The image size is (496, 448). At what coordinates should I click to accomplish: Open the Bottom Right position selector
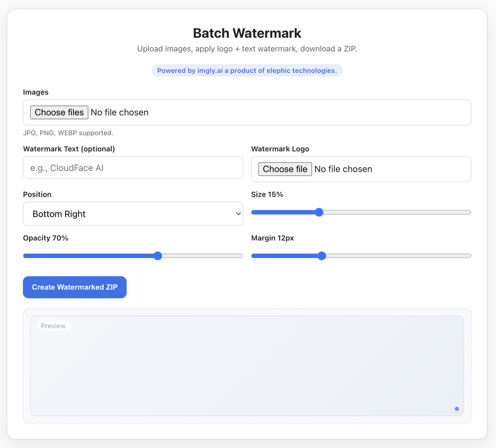click(x=132, y=214)
